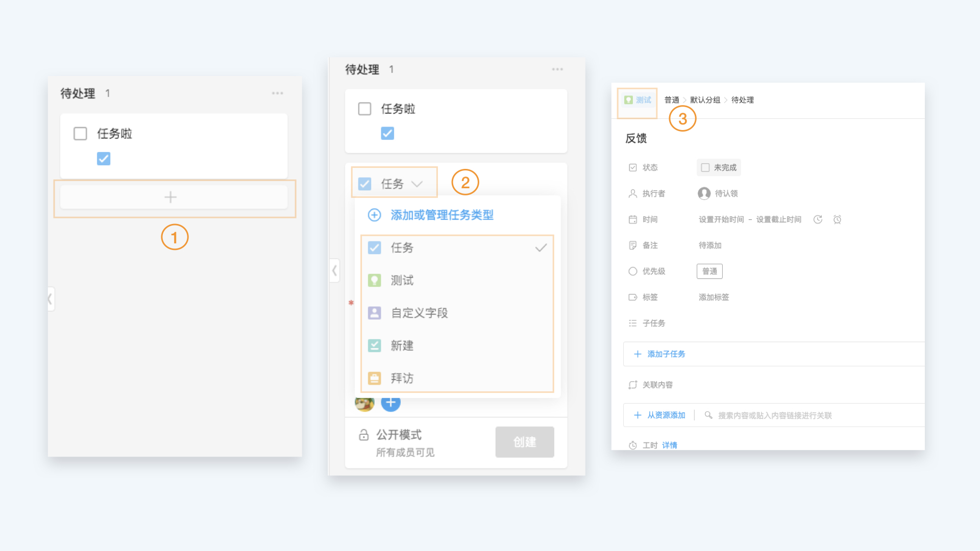Screen dimensions: 980x551
Task: Click the 关联内容 link icon
Action: click(x=633, y=385)
